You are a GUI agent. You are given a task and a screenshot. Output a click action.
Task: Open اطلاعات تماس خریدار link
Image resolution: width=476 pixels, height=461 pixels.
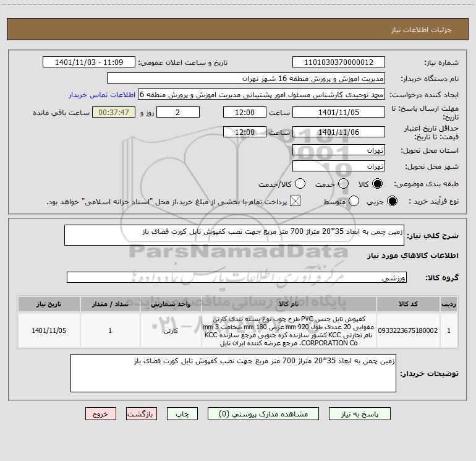102,95
